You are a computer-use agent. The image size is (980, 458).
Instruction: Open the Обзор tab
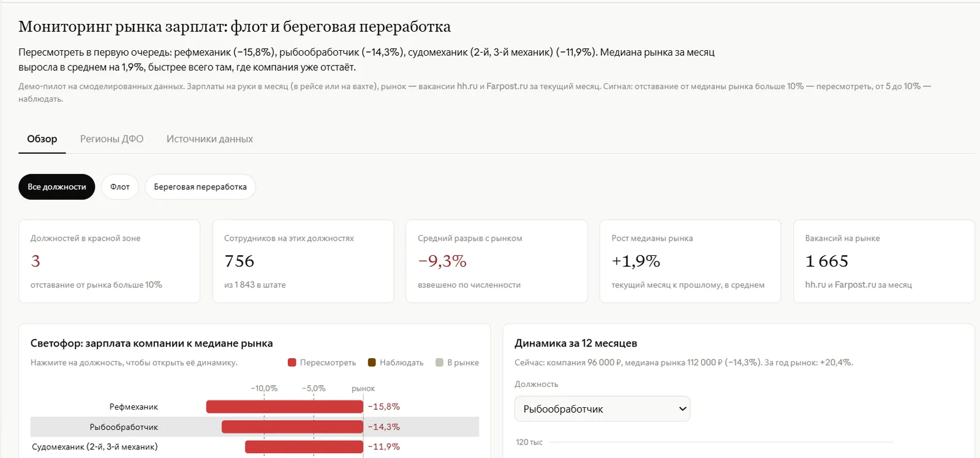(42, 139)
